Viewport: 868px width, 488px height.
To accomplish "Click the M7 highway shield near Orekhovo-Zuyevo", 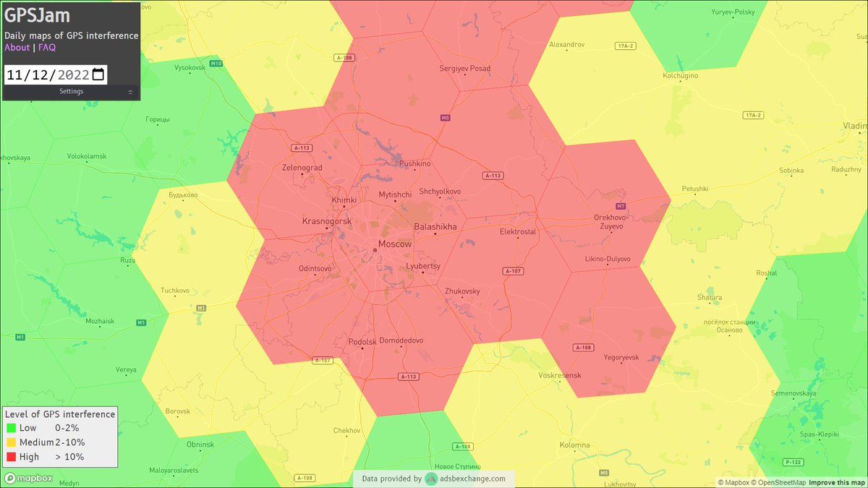I will pyautogui.click(x=621, y=206).
